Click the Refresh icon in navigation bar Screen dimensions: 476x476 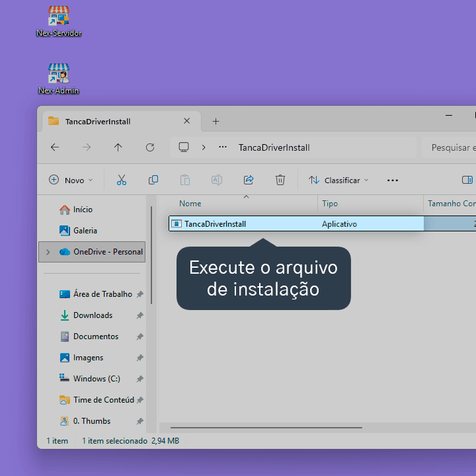150,147
